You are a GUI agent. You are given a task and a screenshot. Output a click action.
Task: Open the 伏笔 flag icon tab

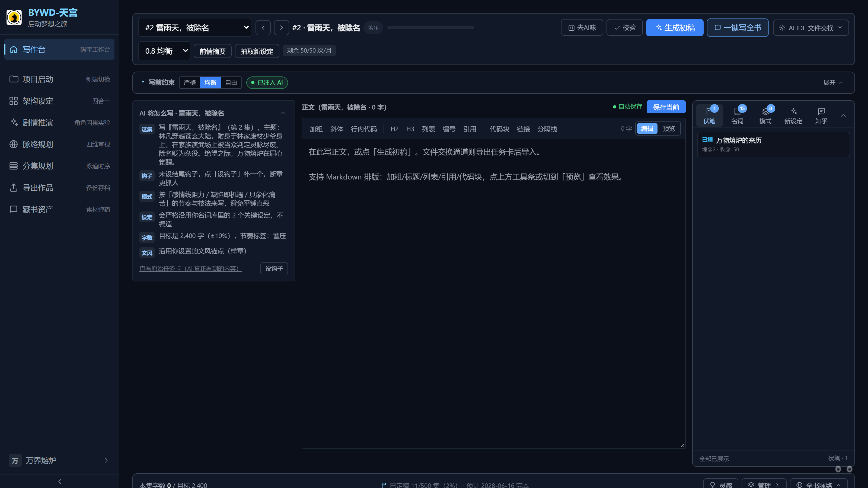709,115
